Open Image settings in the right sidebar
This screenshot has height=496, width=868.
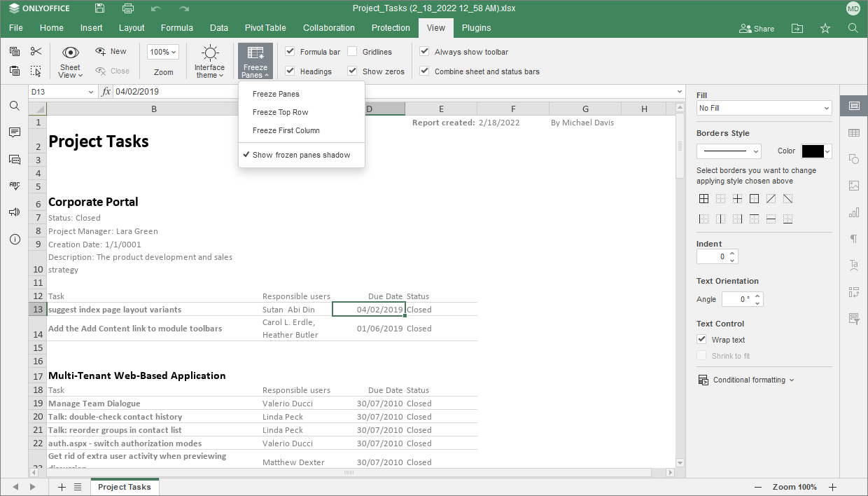[853, 186]
